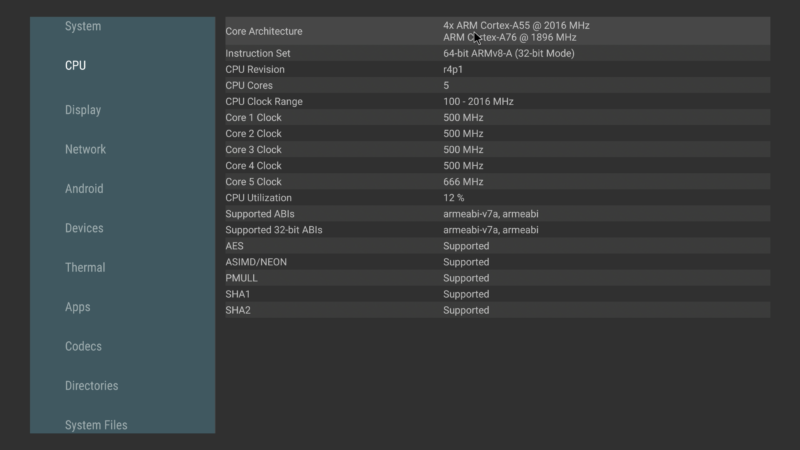Click the CPU Cores value '5'
800x450 pixels.
point(446,85)
